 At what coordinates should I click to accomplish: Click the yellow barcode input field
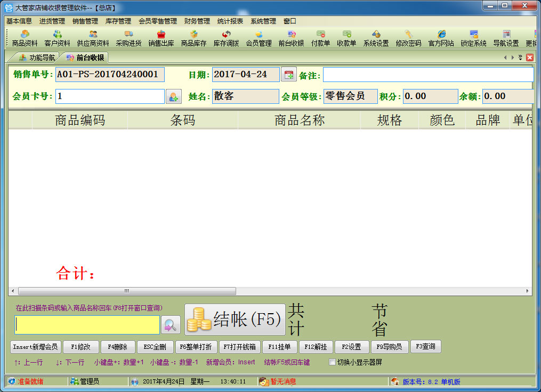(x=87, y=325)
